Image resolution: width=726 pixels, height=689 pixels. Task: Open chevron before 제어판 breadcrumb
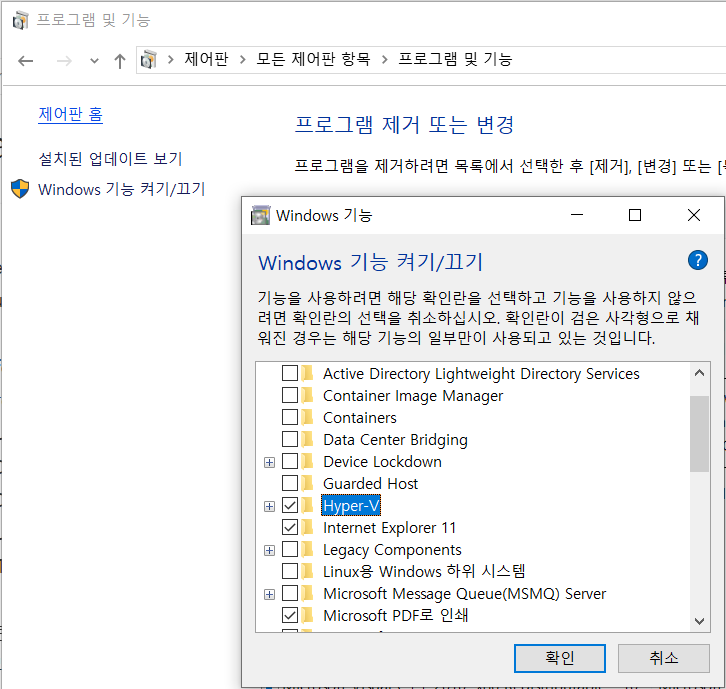[170, 60]
